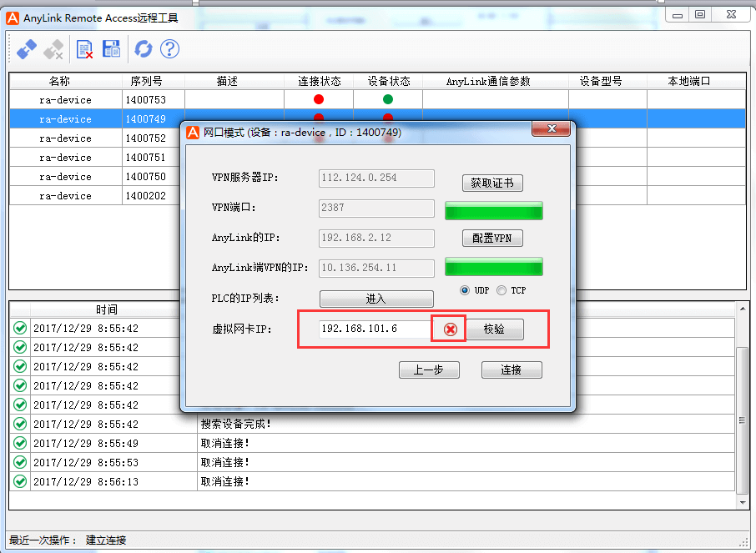Click the 校验 verify button
756x553 pixels.
[x=495, y=329]
